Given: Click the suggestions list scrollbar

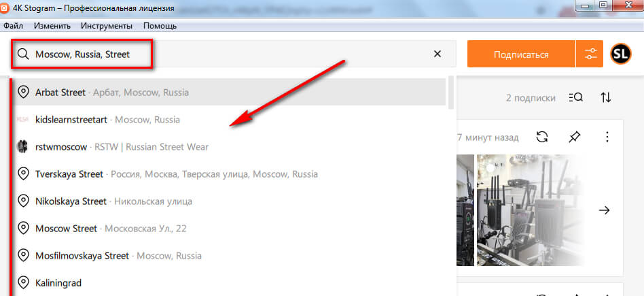Looking at the screenshot, I should point(451,93).
